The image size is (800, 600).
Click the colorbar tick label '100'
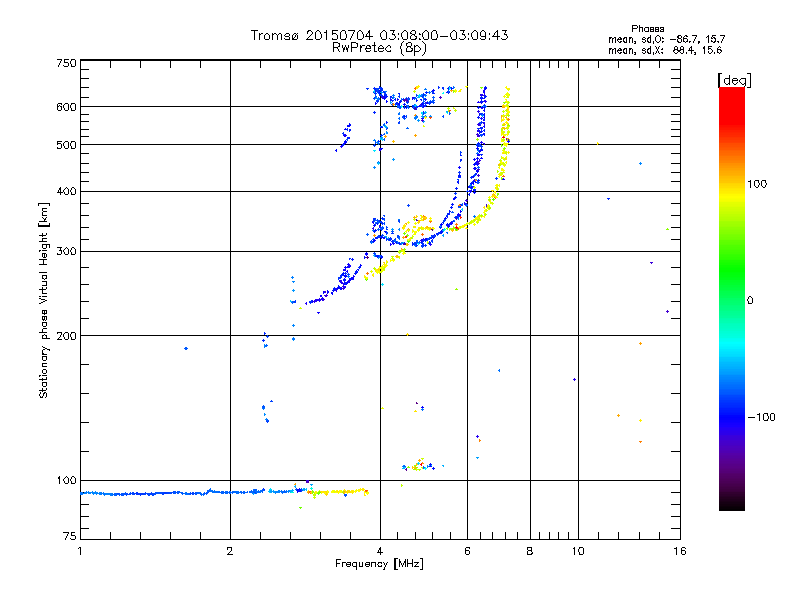757,184
